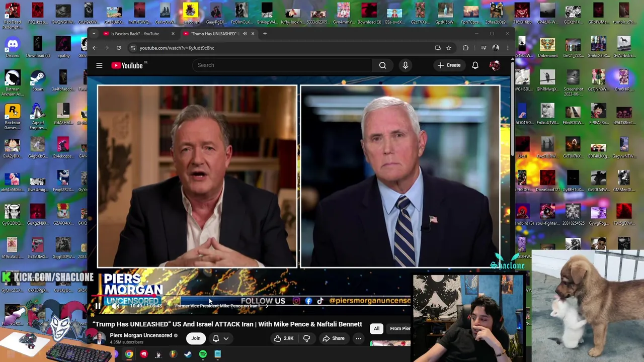Click the page vertical scrollbar
The image size is (644, 362).
coord(512,109)
